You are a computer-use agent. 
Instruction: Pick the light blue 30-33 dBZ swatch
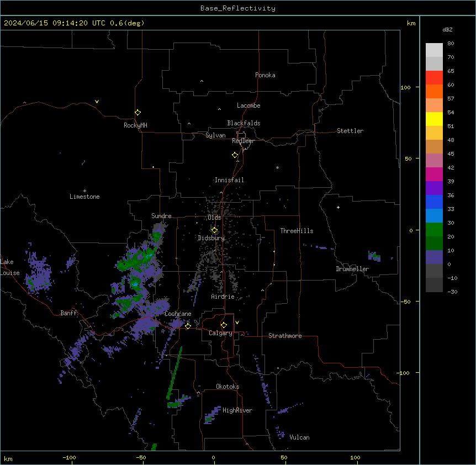click(434, 216)
